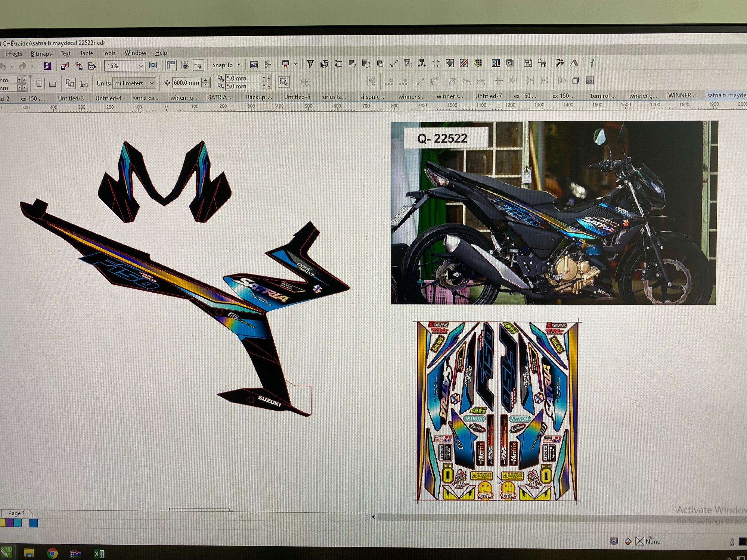Click the Redo arrow icon
Viewport: 747px width, 560px height.
pyautogui.click(x=22, y=66)
